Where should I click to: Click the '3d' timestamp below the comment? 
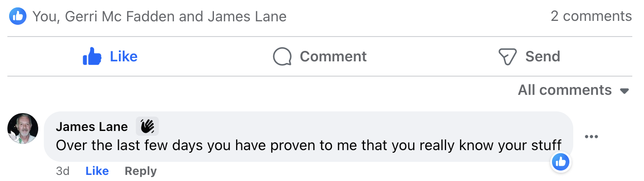click(63, 171)
